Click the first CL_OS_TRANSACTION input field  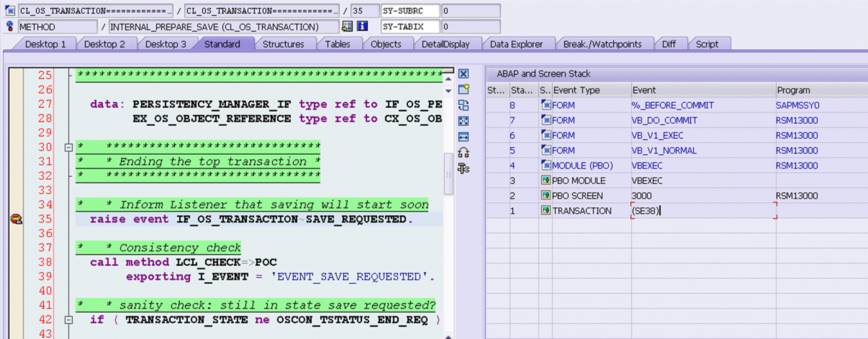95,11
